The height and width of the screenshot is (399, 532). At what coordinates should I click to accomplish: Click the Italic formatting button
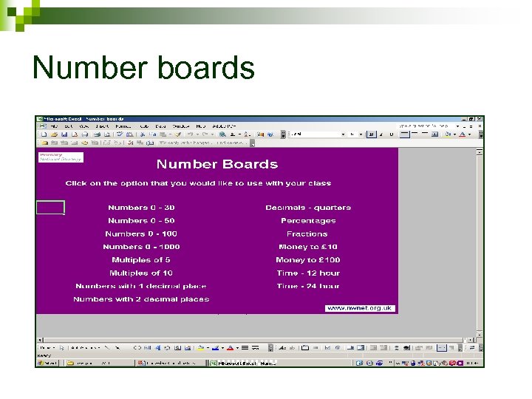click(381, 134)
